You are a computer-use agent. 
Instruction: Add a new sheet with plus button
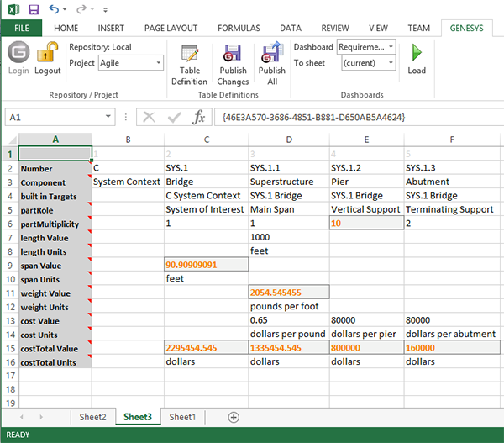234,417
